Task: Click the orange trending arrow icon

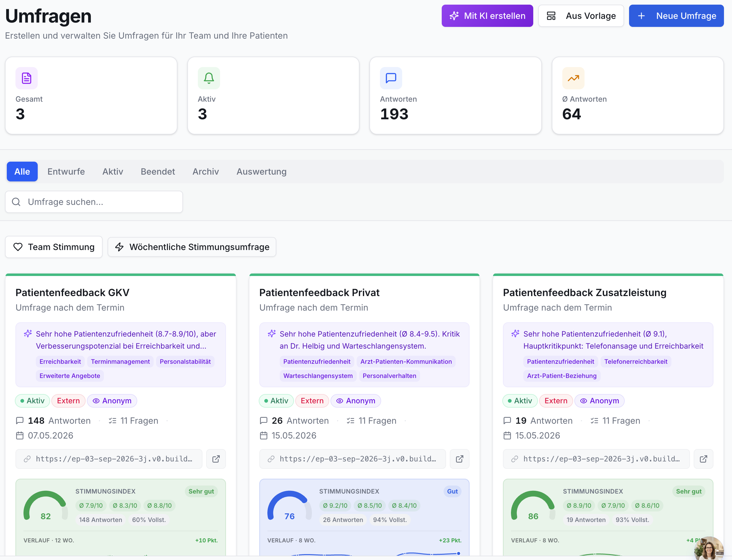Action: [573, 78]
